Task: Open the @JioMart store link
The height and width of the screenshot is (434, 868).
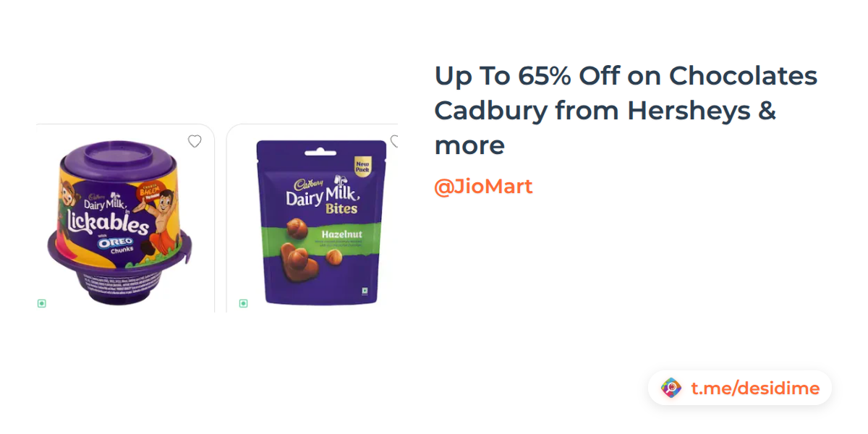Action: (483, 187)
